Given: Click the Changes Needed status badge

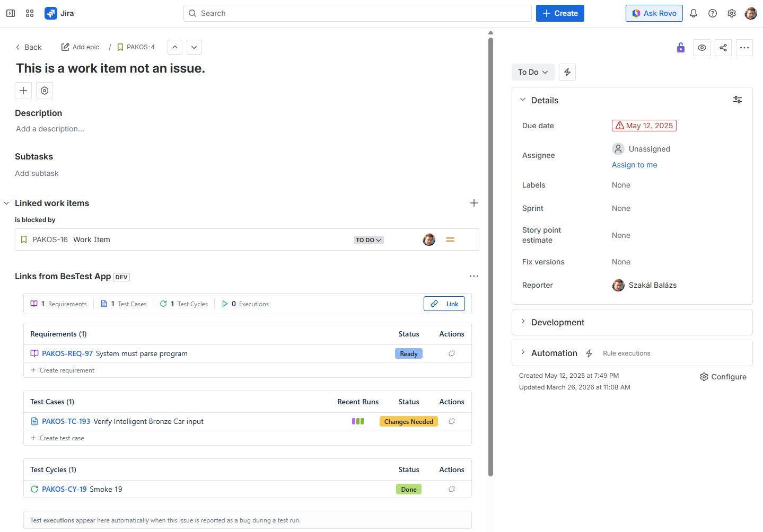Looking at the screenshot, I should (409, 421).
